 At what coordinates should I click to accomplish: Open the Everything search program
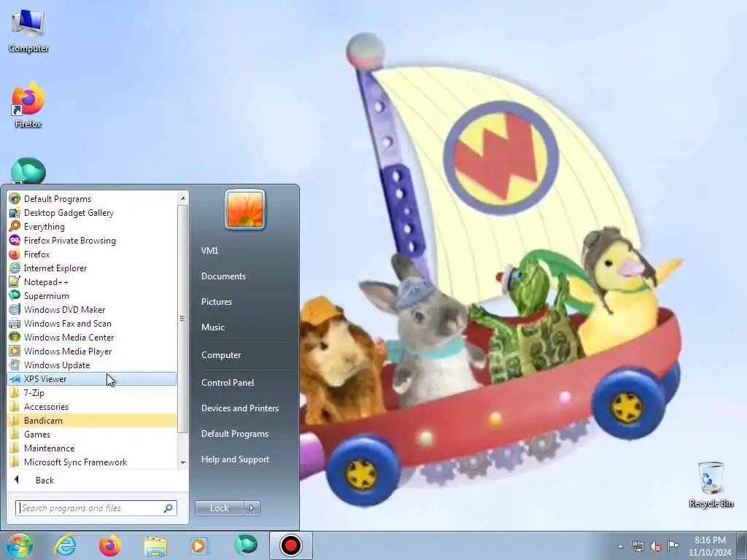(x=93, y=226)
